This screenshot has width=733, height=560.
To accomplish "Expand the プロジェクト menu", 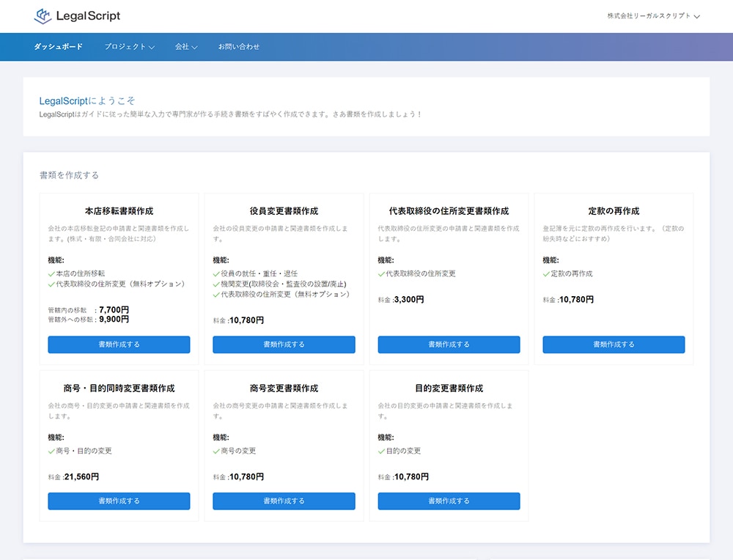I will tap(129, 47).
